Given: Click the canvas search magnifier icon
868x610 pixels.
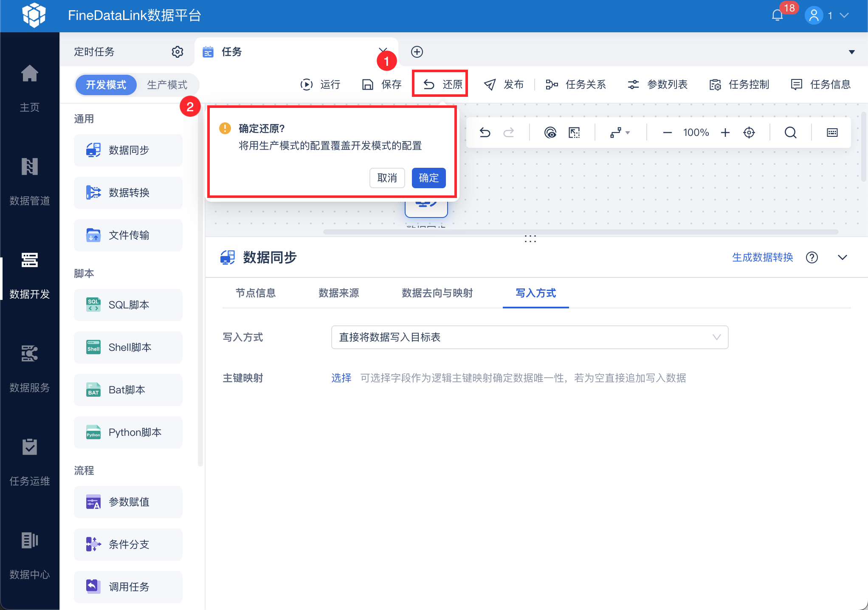Looking at the screenshot, I should pyautogui.click(x=790, y=133).
